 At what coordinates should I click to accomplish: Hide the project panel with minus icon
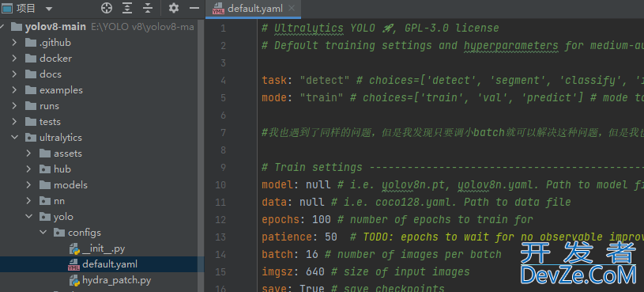(x=194, y=8)
